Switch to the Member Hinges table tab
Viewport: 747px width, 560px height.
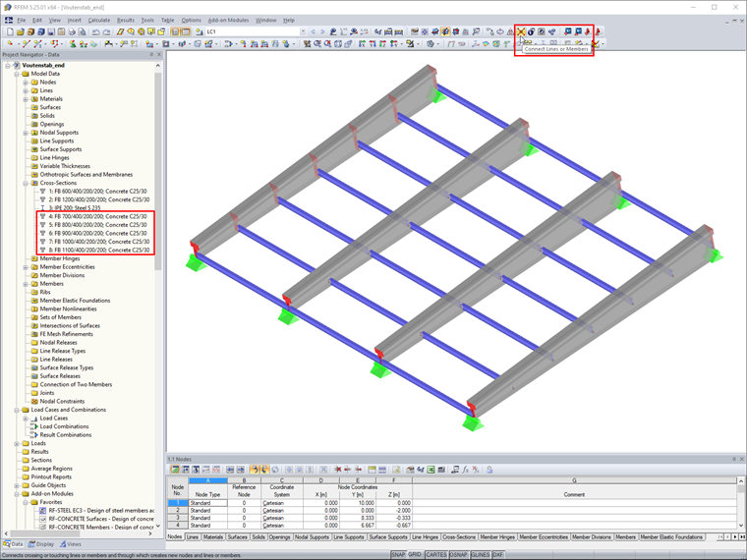pyautogui.click(x=497, y=537)
